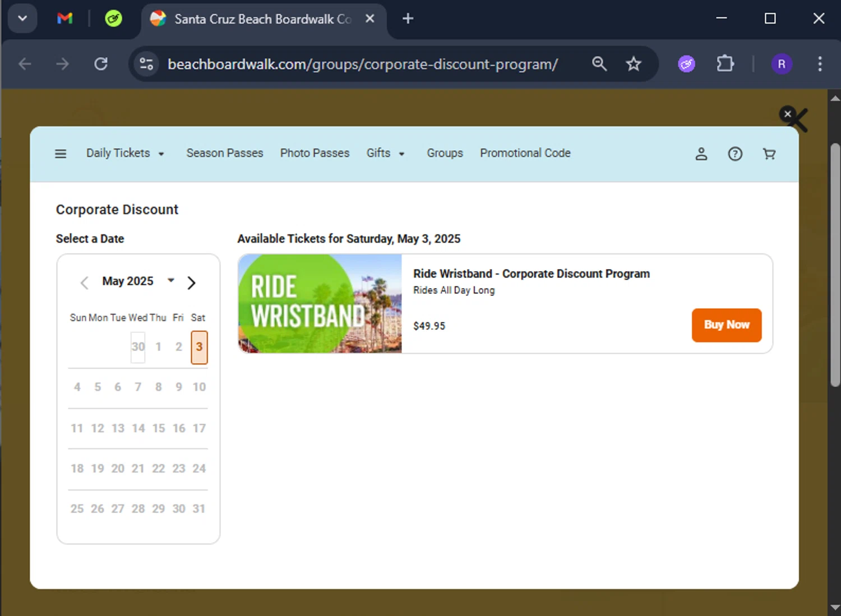Open the browser extensions puzzle icon
Image resolution: width=841 pixels, height=616 pixels.
(x=726, y=63)
